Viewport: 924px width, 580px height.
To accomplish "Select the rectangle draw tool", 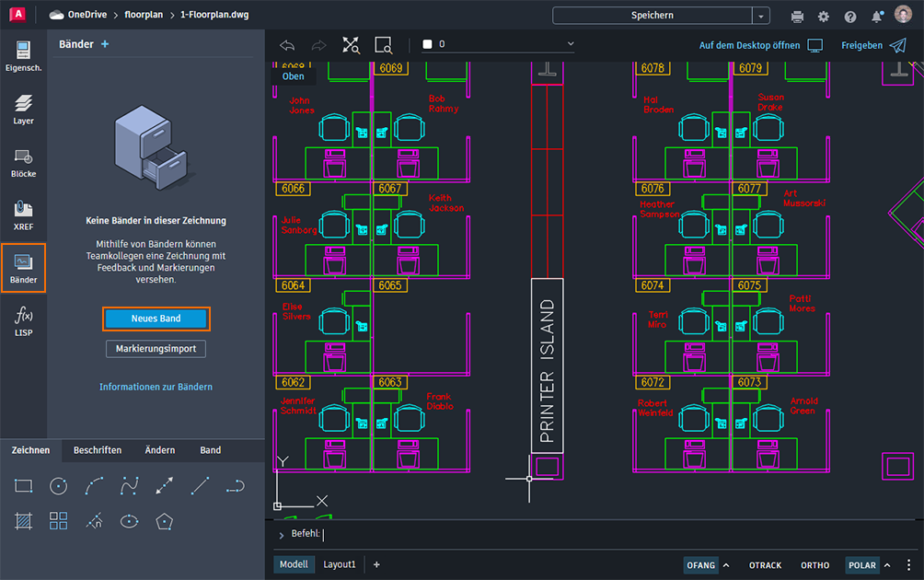I will (24, 486).
